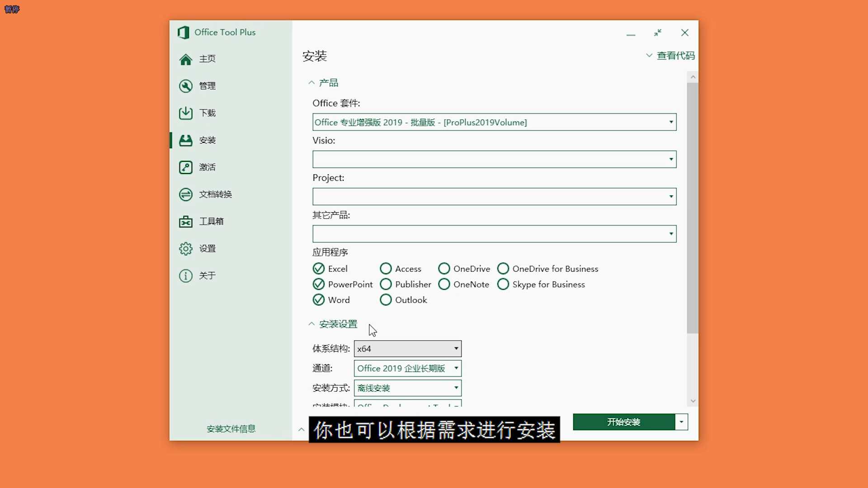
Task: Click scrollbar down arrow
Action: coord(693,401)
